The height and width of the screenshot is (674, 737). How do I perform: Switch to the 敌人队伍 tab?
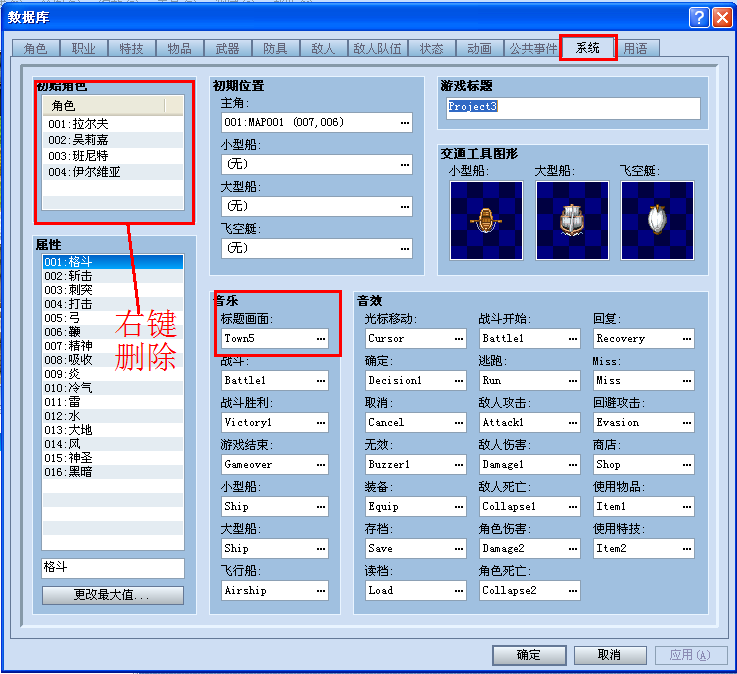click(x=377, y=48)
